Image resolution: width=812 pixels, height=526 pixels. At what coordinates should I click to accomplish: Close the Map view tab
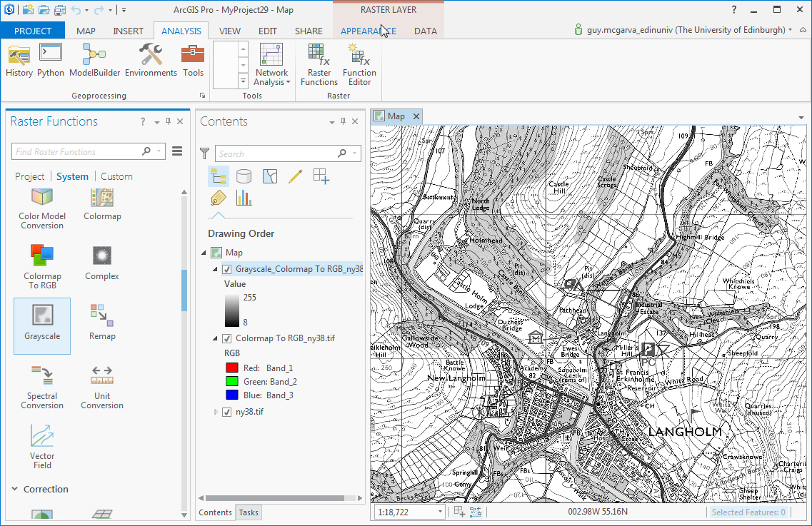click(416, 116)
